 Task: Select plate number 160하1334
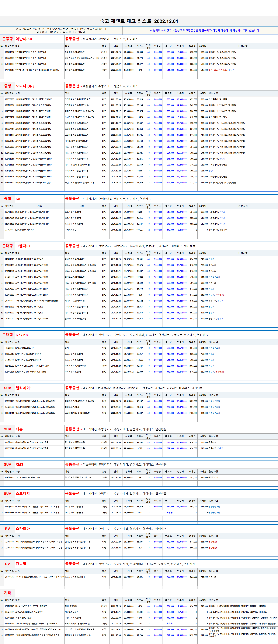pos(9,52)
